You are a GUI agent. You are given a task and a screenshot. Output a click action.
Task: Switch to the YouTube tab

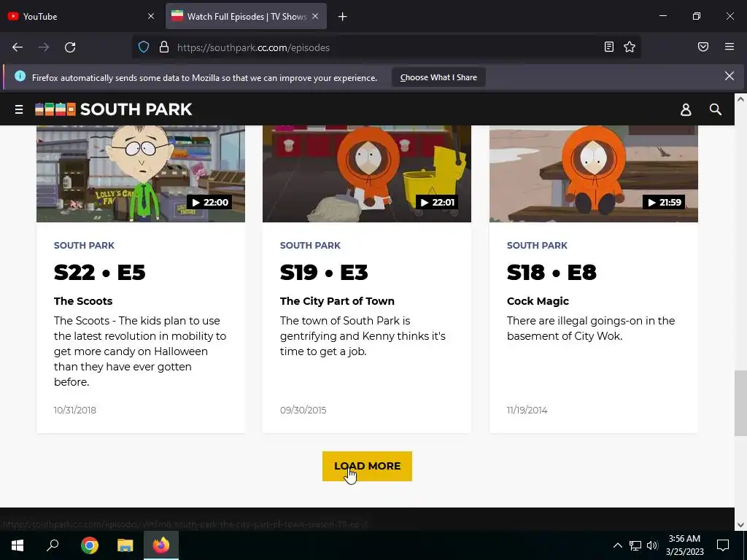click(81, 16)
